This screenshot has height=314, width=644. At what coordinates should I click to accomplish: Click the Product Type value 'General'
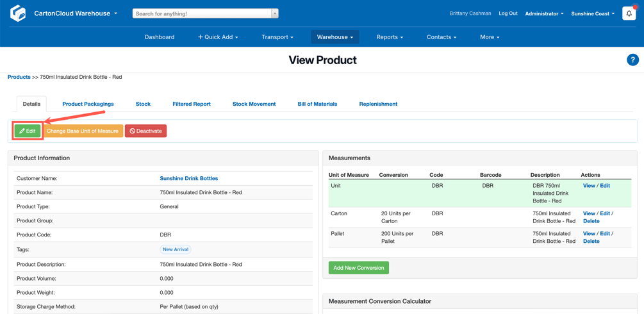coord(169,207)
